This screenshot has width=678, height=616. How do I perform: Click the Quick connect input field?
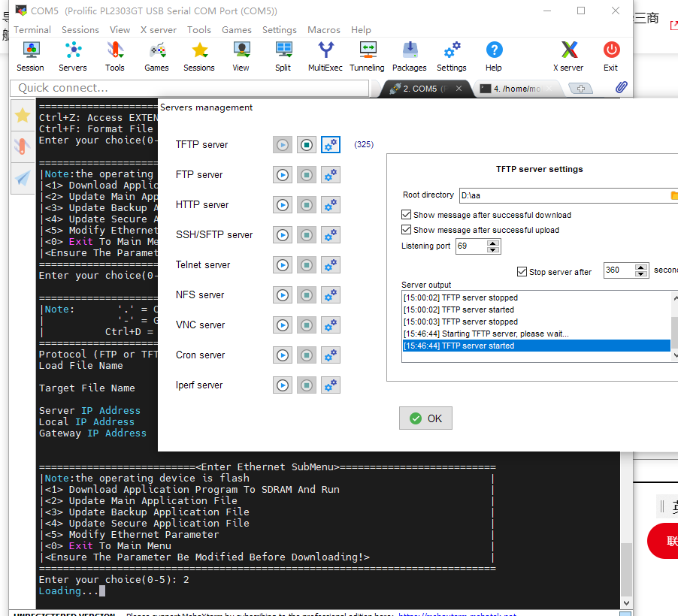point(189,88)
